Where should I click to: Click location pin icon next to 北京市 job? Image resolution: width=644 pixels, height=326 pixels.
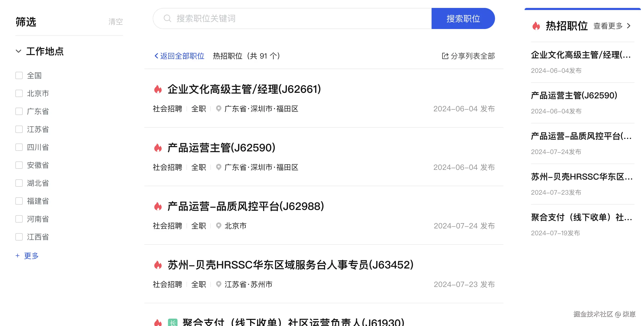[218, 226]
